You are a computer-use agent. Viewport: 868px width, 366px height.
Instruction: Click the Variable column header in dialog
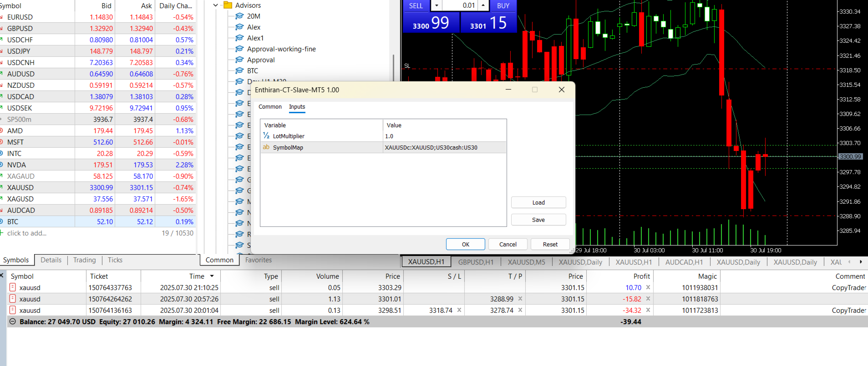point(321,125)
